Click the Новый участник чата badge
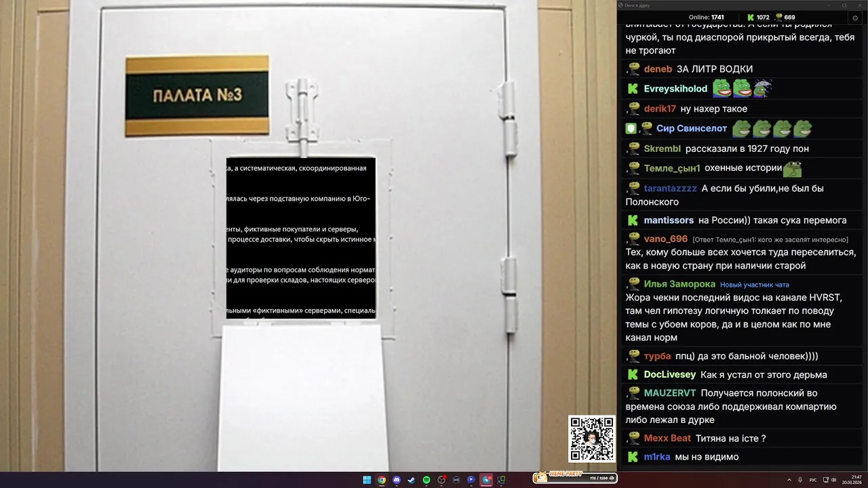Image resolution: width=868 pixels, height=488 pixels. (x=755, y=285)
